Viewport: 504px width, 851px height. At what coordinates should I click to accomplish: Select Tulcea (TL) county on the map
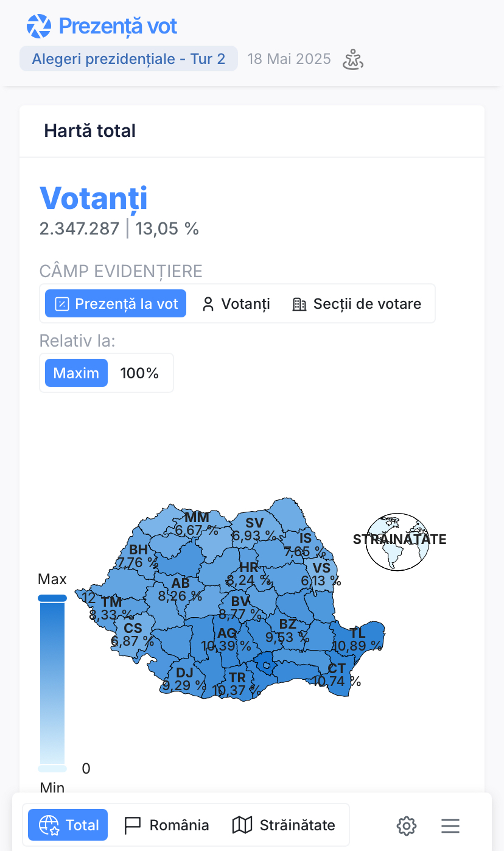point(359,634)
